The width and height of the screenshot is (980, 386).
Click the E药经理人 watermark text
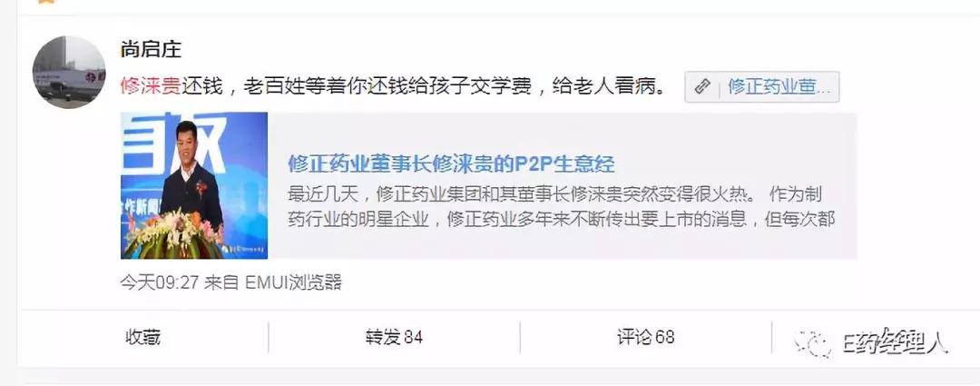895,342
